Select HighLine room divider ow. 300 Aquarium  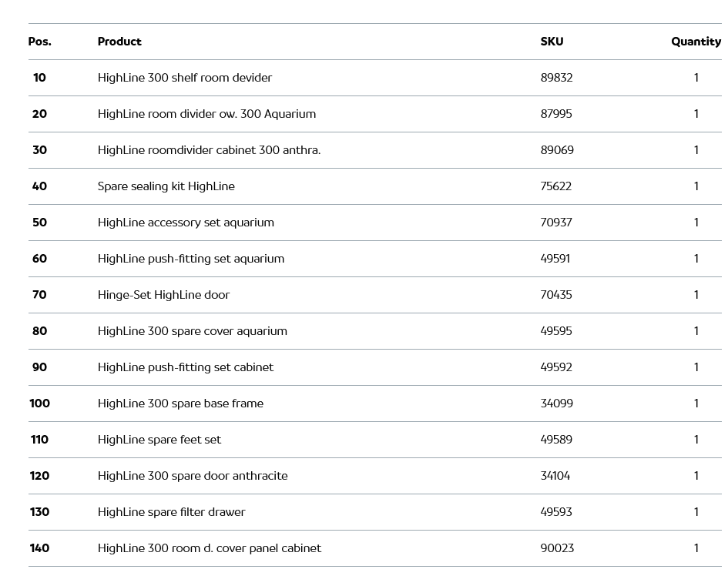206,114
